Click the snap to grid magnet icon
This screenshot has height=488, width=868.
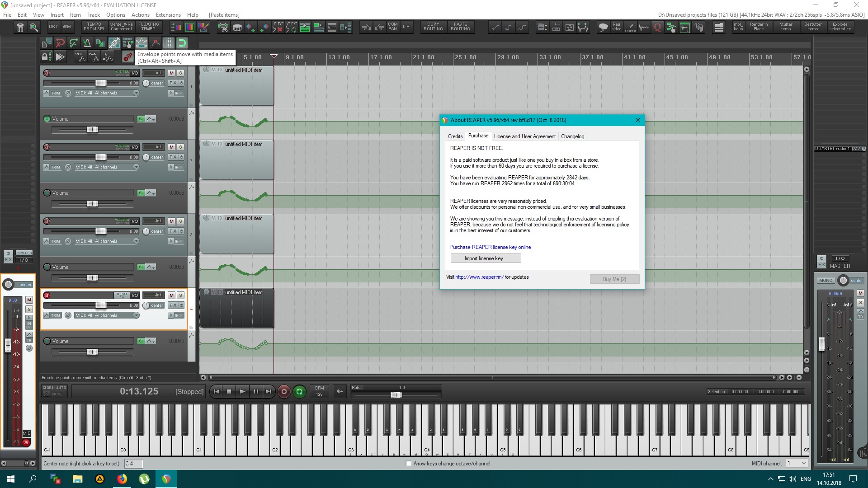pyautogui.click(x=182, y=43)
